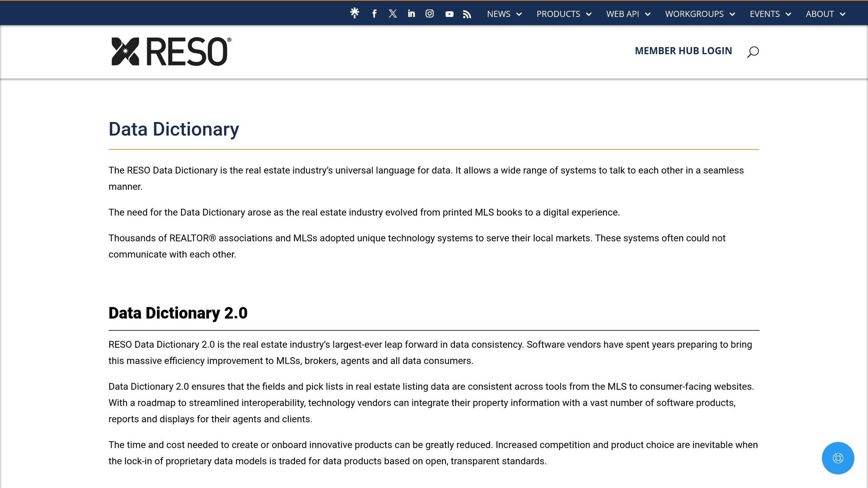Click the MEMBER HUB LOGIN link

point(683,51)
